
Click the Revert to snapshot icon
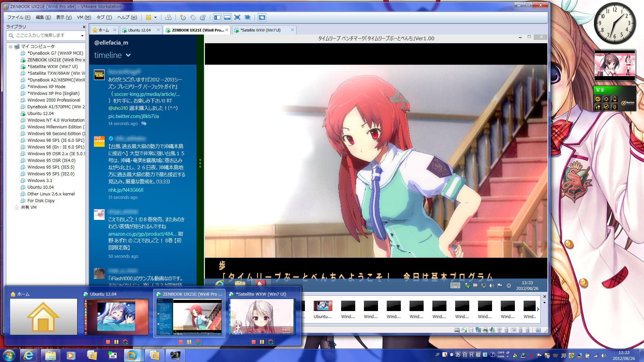pyautogui.click(x=193, y=17)
